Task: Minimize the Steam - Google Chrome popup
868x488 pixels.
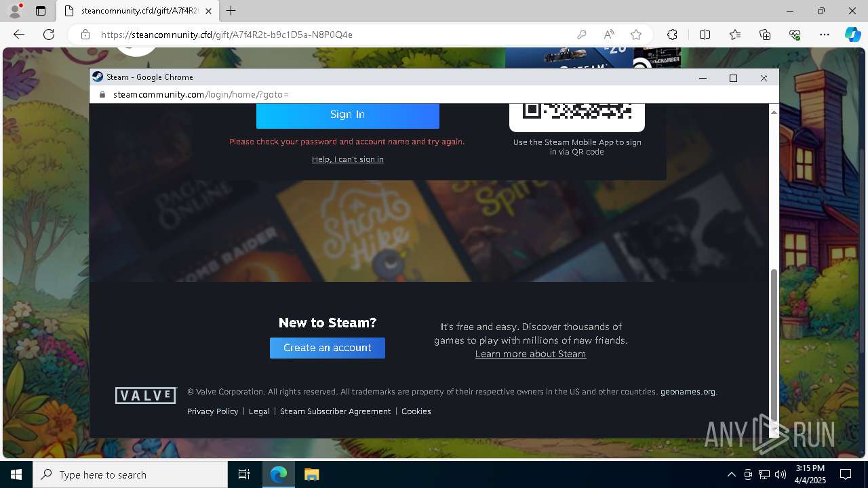Action: [x=703, y=78]
